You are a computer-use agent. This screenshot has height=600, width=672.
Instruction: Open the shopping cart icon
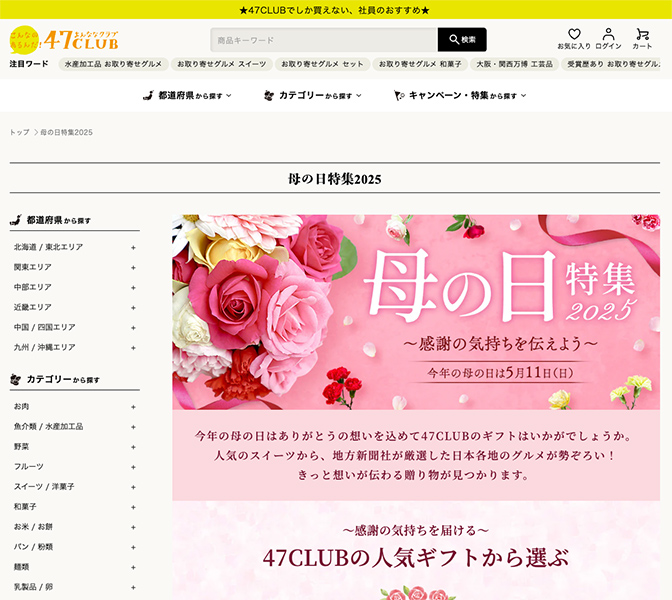pos(642,35)
